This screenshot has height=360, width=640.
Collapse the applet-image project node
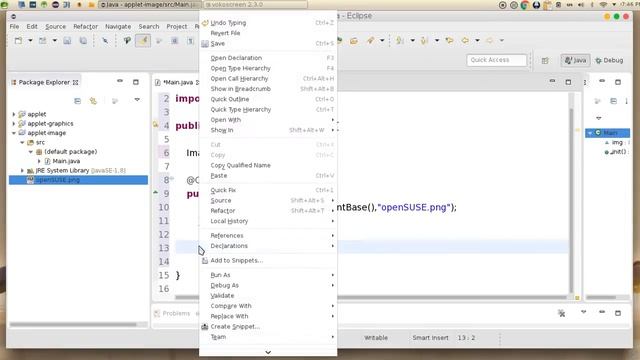14,133
